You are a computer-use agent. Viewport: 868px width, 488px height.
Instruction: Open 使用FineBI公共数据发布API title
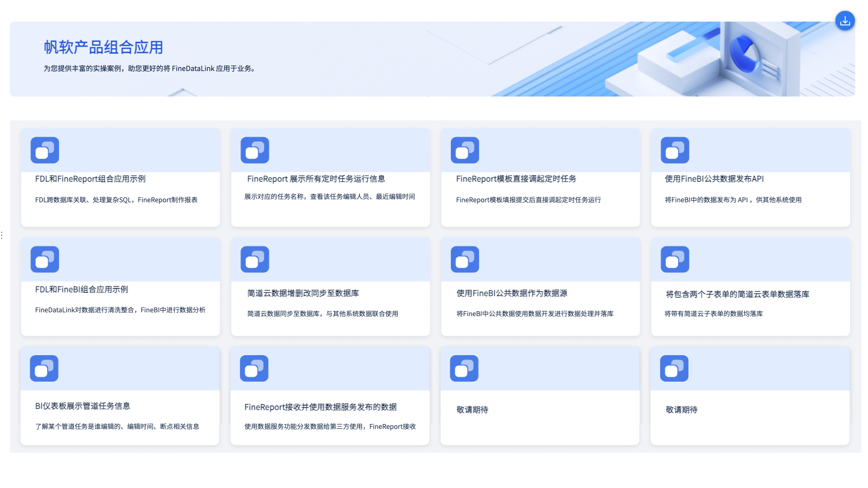(x=714, y=179)
